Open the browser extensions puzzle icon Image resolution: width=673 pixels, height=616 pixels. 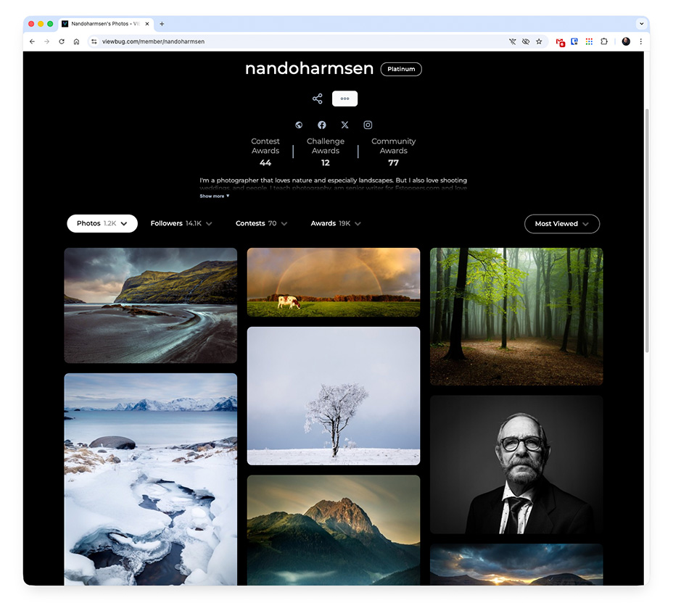603,42
